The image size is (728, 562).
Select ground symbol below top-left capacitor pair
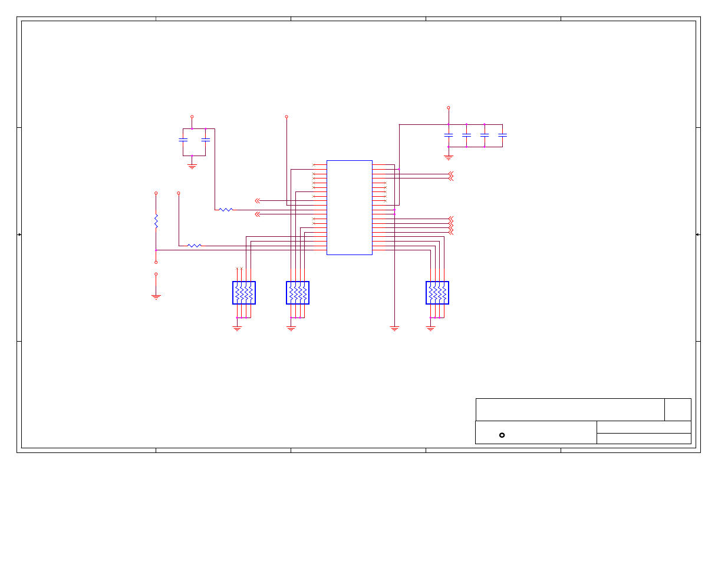coord(192,166)
